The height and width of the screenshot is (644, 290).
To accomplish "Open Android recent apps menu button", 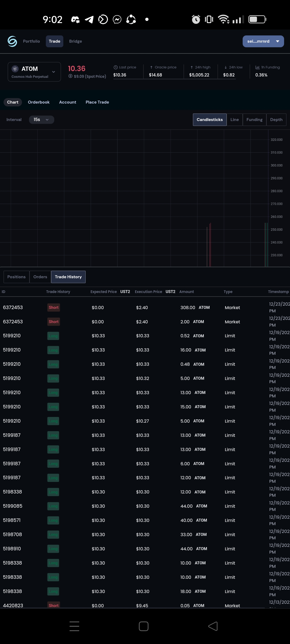I will [74, 626].
